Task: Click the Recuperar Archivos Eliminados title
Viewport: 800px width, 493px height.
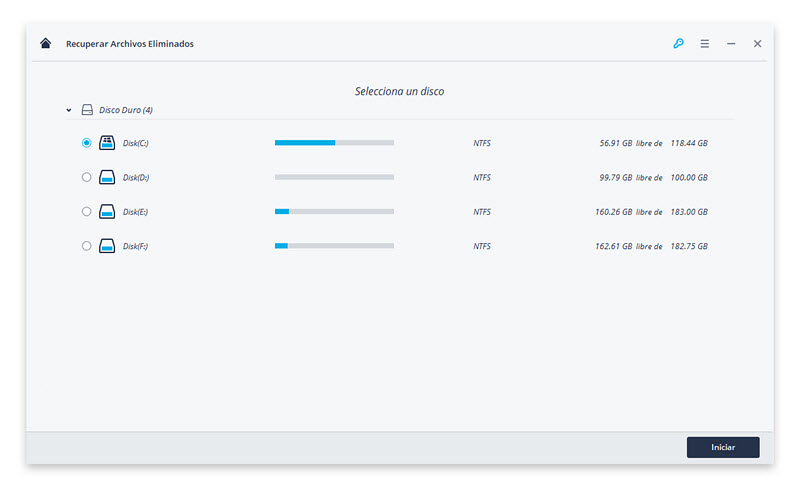Action: (x=130, y=44)
